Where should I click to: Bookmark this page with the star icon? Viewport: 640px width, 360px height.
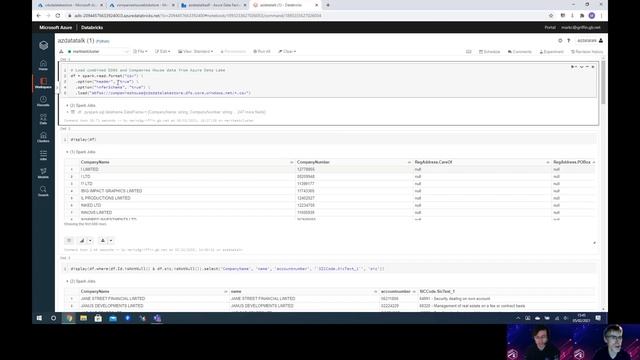tap(551, 16)
